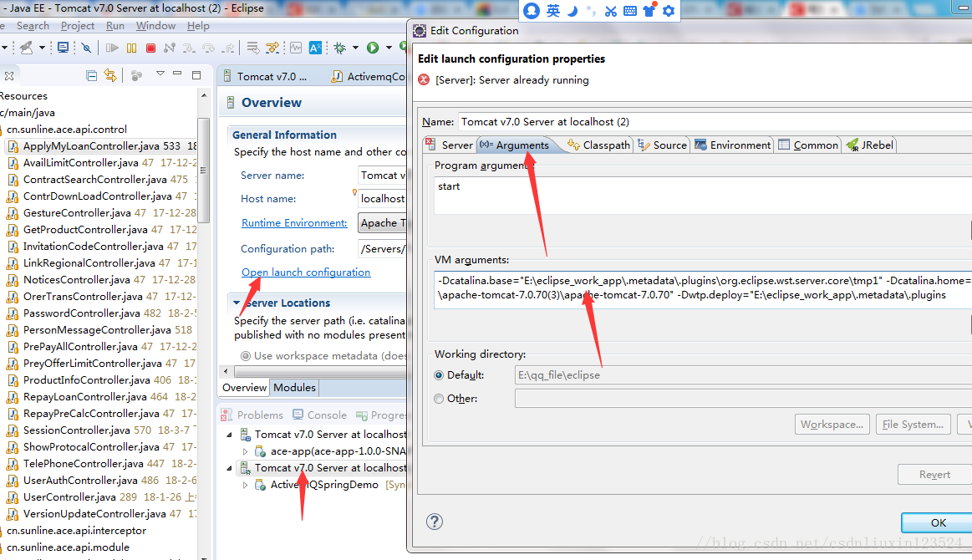Select Default working directory radio button
The width and height of the screenshot is (972, 560).
(x=439, y=375)
